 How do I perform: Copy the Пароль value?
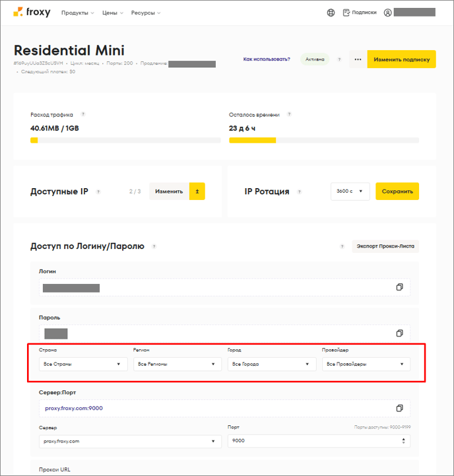coord(400,333)
